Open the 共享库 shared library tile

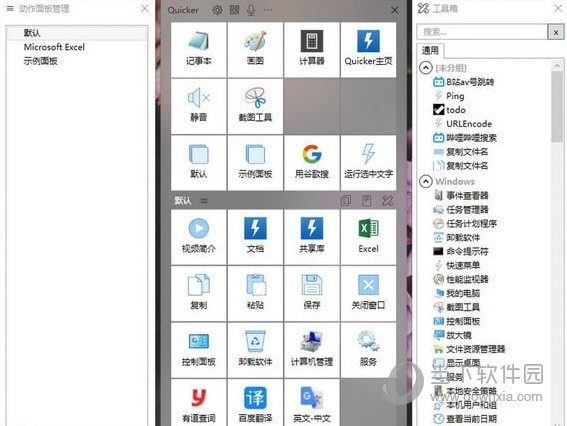pyautogui.click(x=312, y=237)
